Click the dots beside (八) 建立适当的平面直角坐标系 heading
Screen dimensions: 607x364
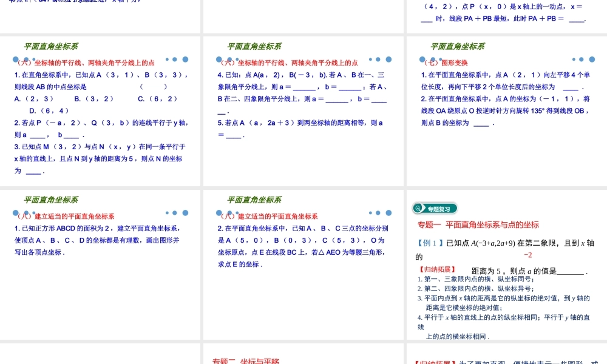click(x=177, y=213)
